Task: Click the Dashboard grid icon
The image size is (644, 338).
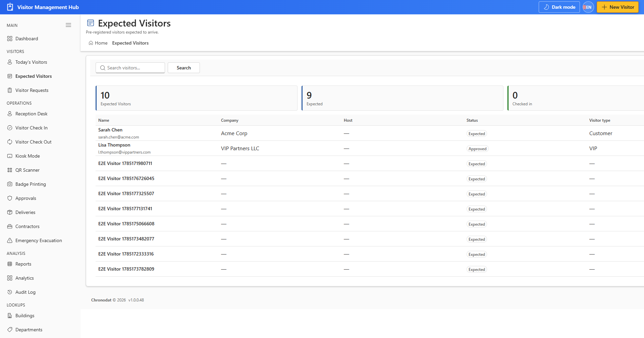Action: [10, 39]
